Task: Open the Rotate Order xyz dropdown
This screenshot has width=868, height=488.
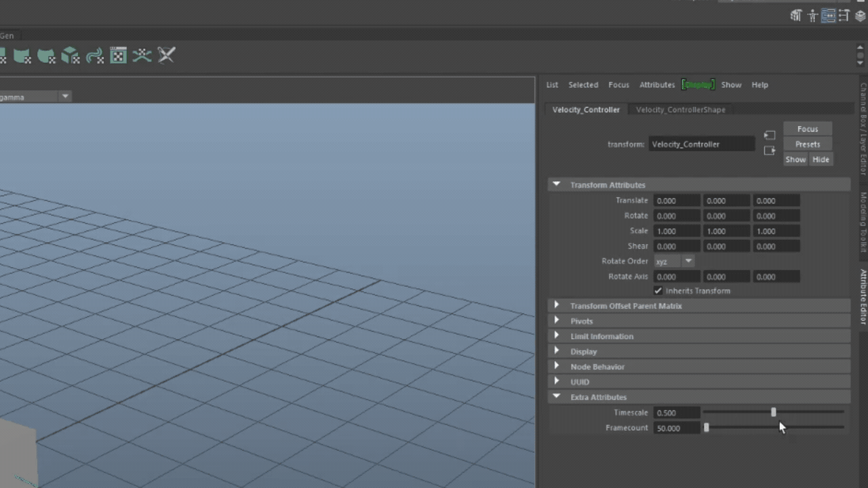Action: point(674,261)
